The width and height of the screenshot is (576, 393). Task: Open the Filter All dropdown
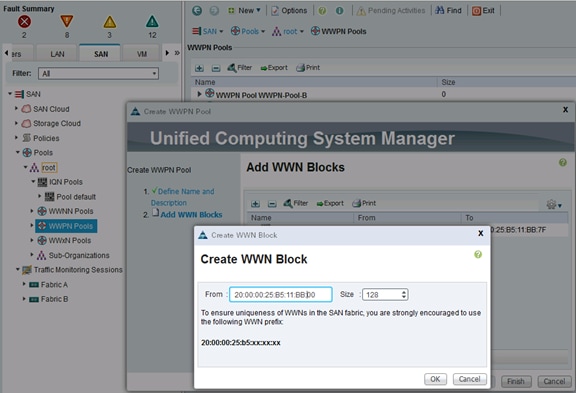click(x=98, y=73)
